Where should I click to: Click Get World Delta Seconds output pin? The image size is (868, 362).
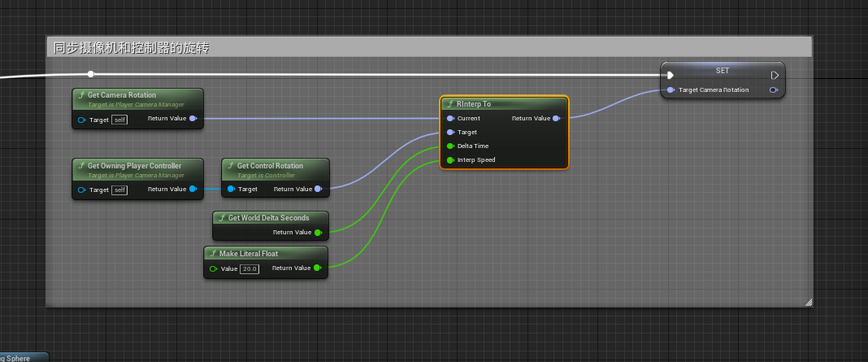click(x=318, y=233)
